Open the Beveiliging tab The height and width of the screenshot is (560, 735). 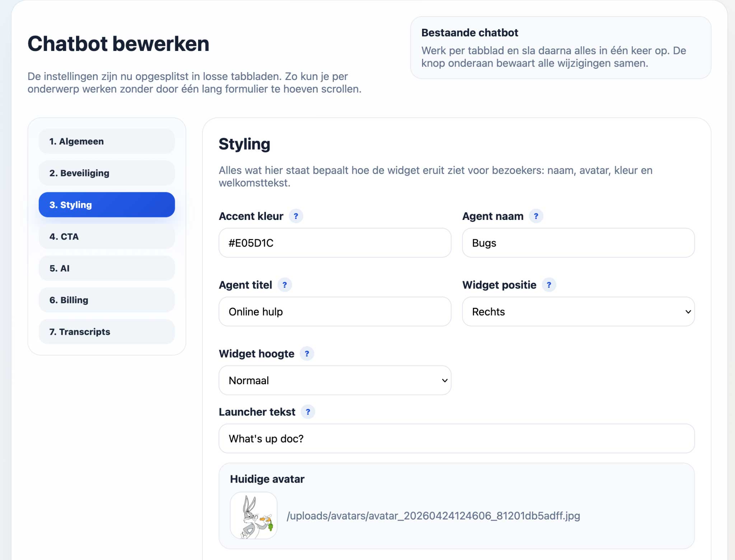(x=107, y=173)
